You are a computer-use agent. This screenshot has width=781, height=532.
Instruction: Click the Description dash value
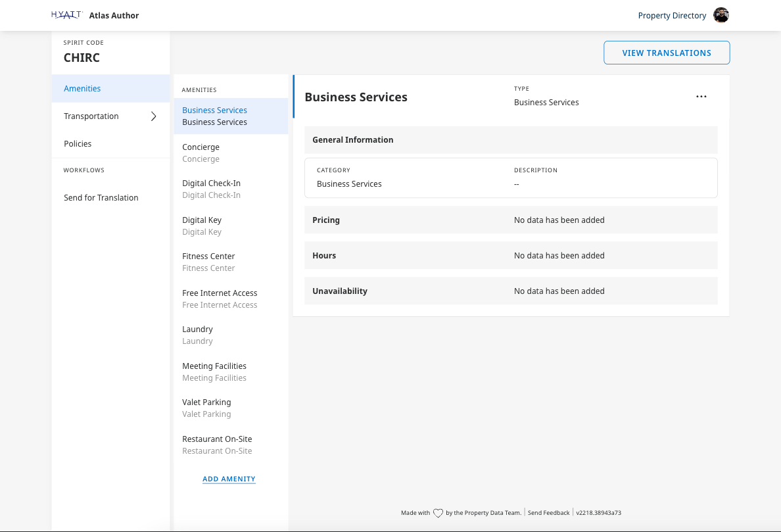click(517, 184)
